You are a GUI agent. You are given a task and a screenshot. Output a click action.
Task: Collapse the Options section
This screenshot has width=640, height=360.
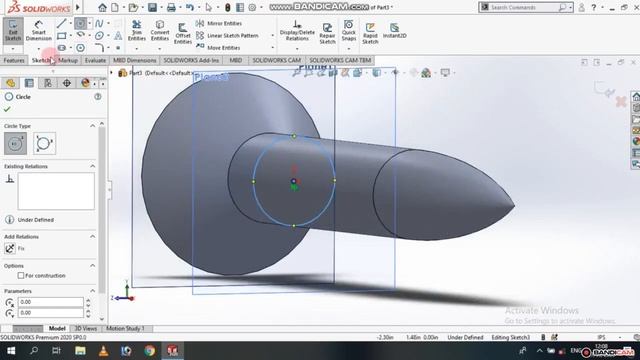coord(92,265)
